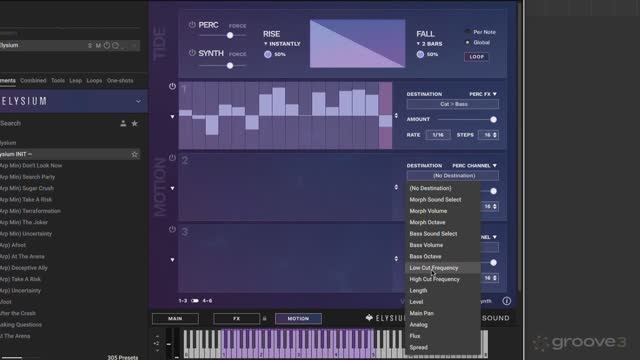
Task: Click the Tide envelope shape display
Action: [358, 44]
